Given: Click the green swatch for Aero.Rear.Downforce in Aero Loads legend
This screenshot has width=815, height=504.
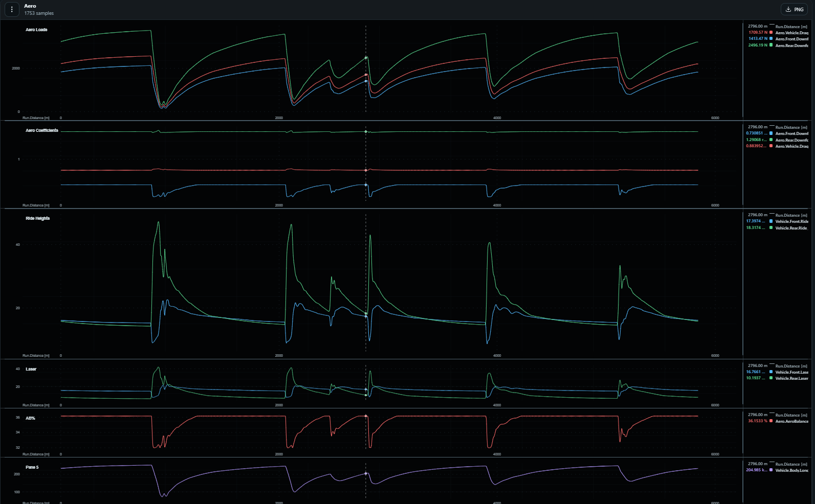Looking at the screenshot, I should point(771,45).
